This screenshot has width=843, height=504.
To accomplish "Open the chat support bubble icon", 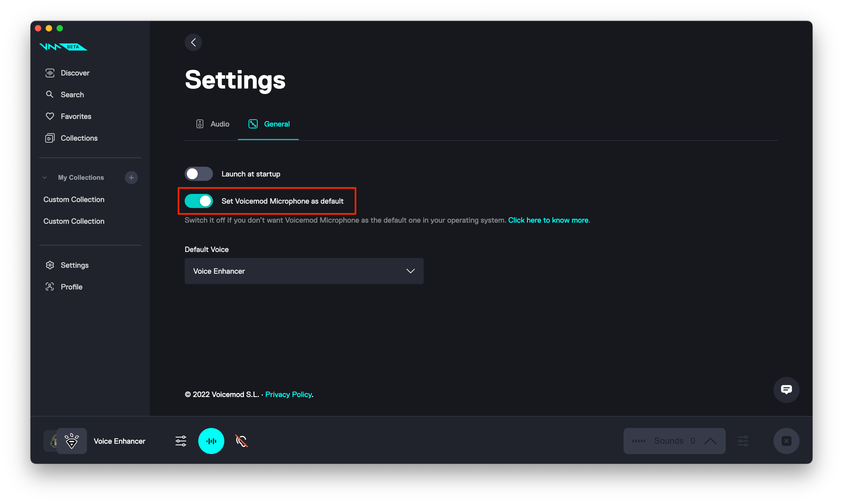I will pyautogui.click(x=786, y=390).
